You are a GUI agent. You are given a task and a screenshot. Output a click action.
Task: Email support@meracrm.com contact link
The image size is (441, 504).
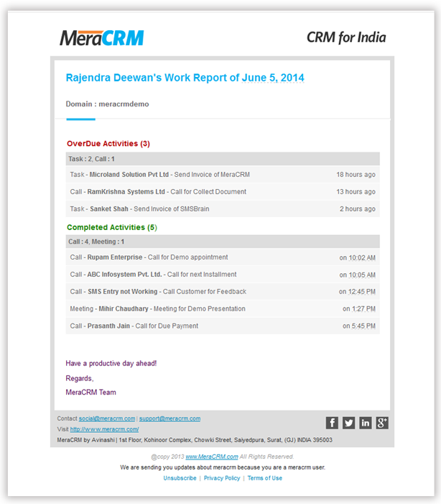click(x=170, y=418)
